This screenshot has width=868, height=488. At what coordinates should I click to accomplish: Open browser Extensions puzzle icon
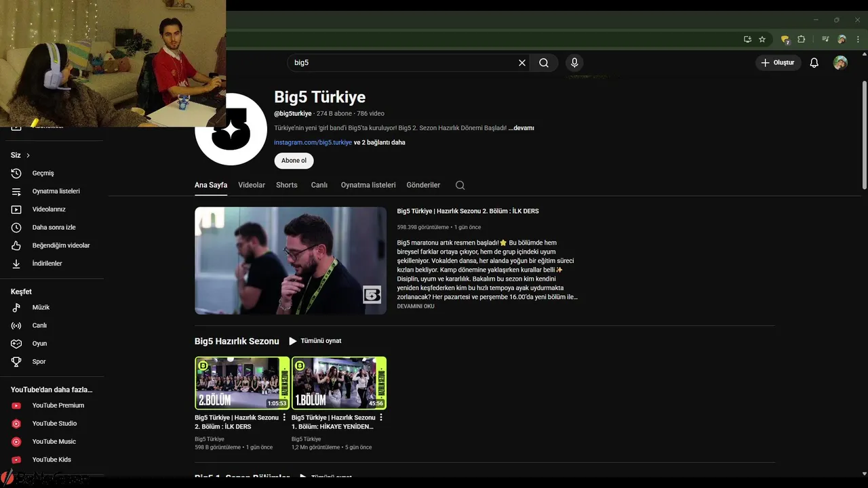[x=801, y=39]
